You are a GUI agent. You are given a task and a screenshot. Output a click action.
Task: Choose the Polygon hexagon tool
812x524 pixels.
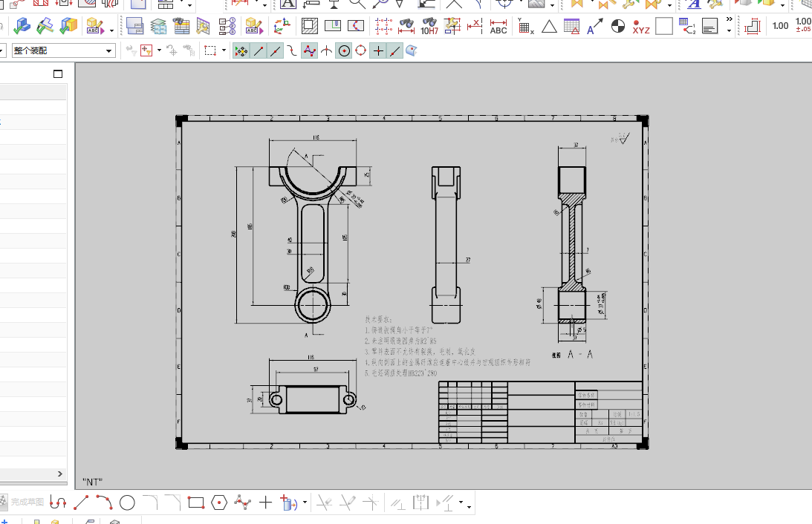click(219, 502)
